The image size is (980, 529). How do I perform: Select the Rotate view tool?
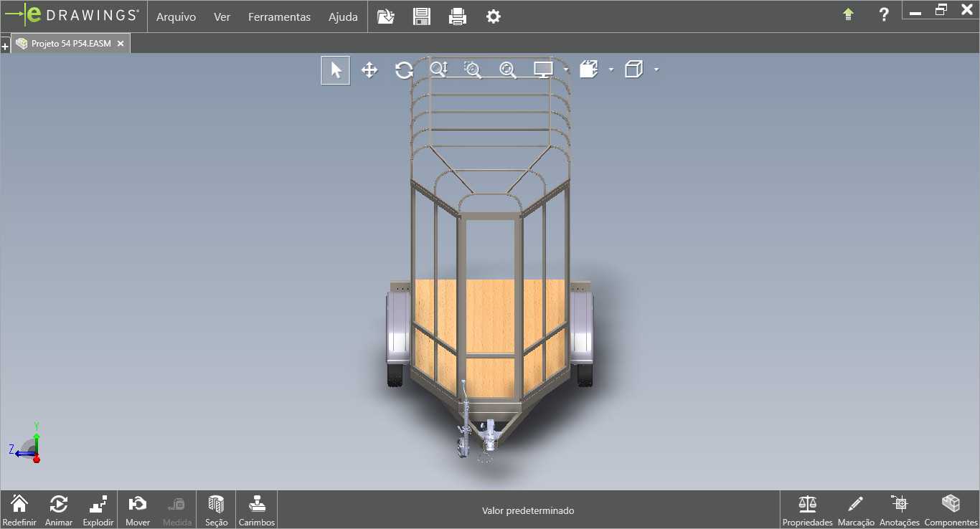[x=404, y=70]
